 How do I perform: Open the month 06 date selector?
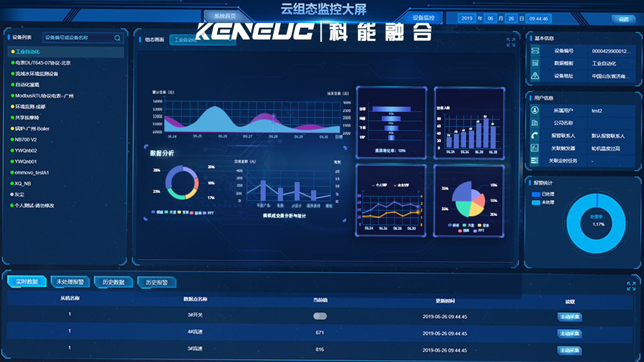pos(490,19)
